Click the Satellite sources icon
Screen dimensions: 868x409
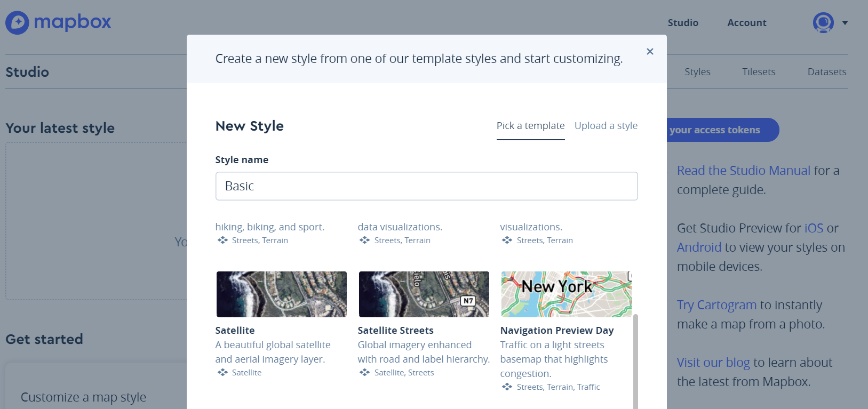coord(223,373)
